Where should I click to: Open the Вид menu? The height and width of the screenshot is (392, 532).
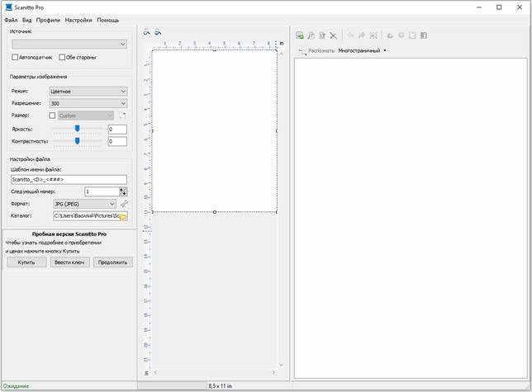(26, 20)
